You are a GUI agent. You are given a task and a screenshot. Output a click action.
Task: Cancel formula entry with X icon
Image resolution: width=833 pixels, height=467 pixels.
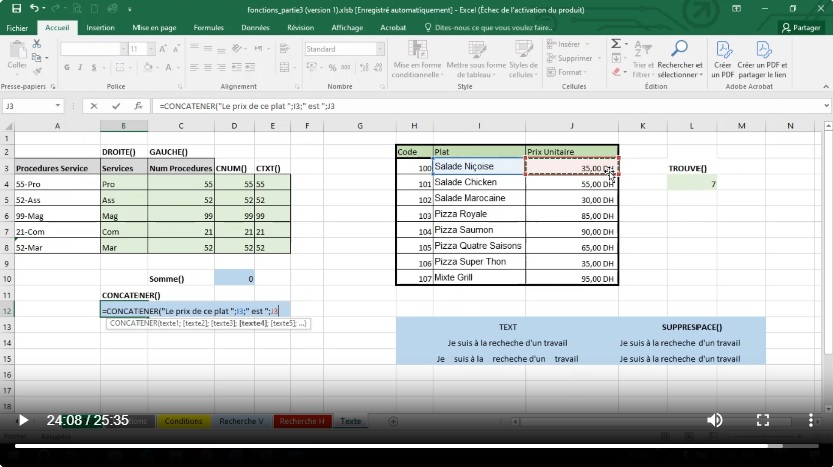(94, 106)
